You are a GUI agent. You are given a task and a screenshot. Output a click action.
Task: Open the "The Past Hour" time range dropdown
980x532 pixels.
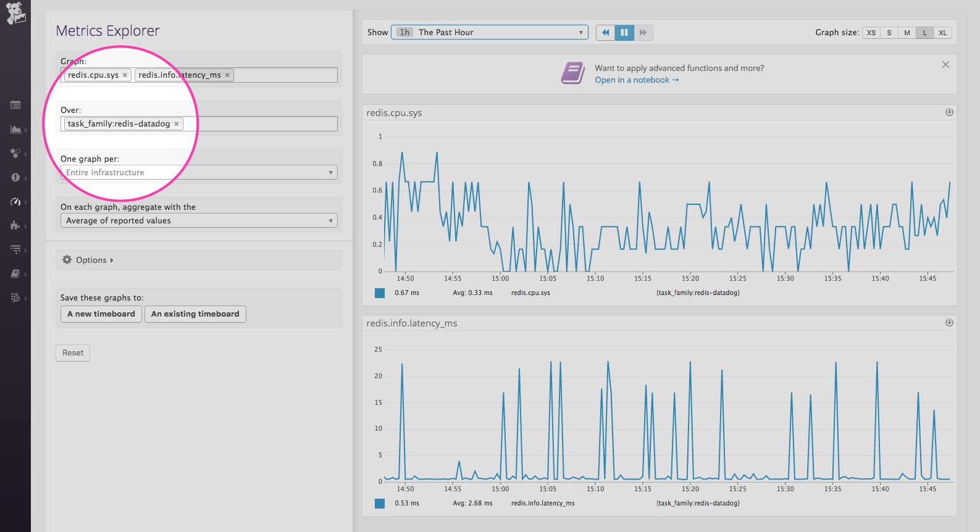tap(488, 33)
